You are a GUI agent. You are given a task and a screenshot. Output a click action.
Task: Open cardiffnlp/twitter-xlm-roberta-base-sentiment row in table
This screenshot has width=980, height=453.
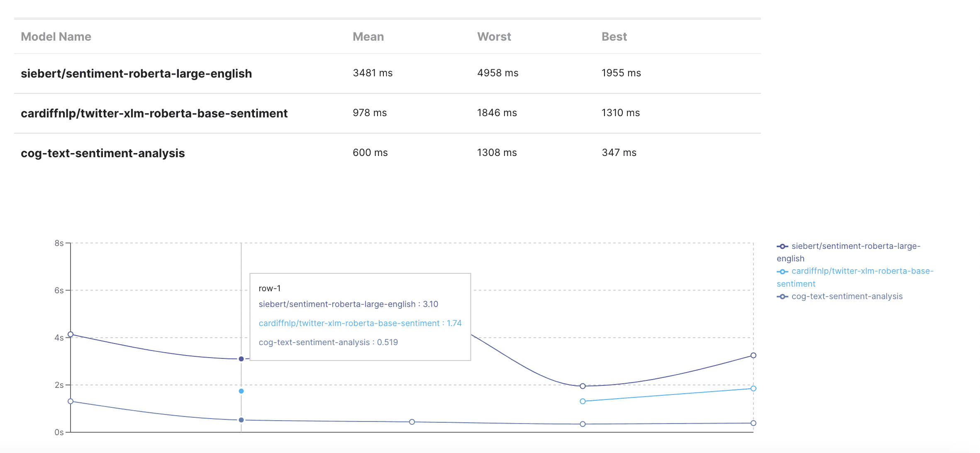click(154, 113)
